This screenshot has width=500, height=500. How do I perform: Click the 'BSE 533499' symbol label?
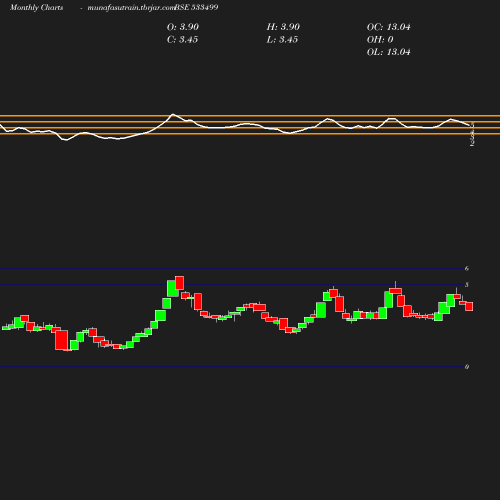[196, 7]
